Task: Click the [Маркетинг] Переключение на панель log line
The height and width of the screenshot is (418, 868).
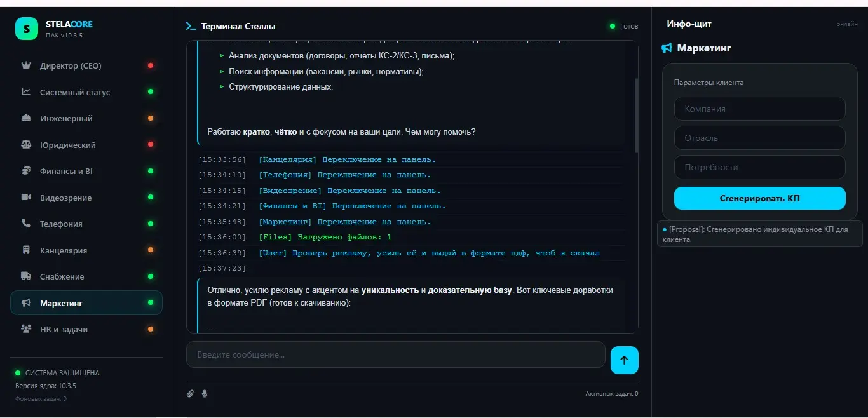Action: [344, 222]
